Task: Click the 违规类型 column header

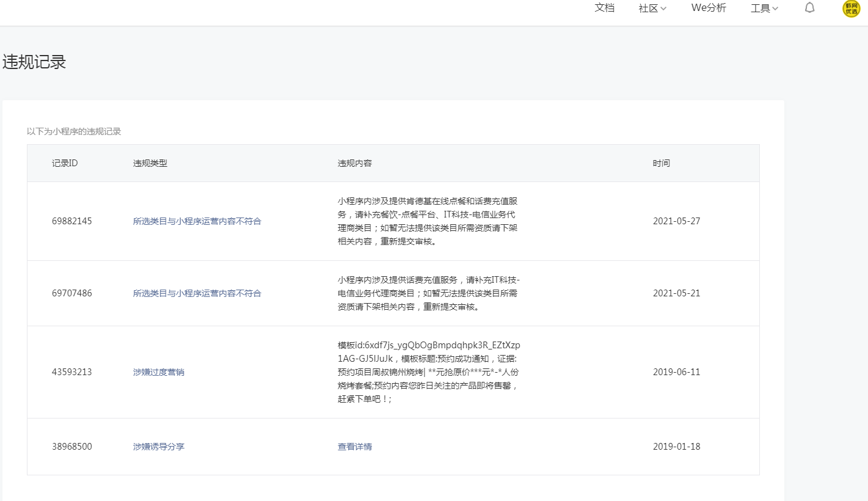Action: (150, 163)
